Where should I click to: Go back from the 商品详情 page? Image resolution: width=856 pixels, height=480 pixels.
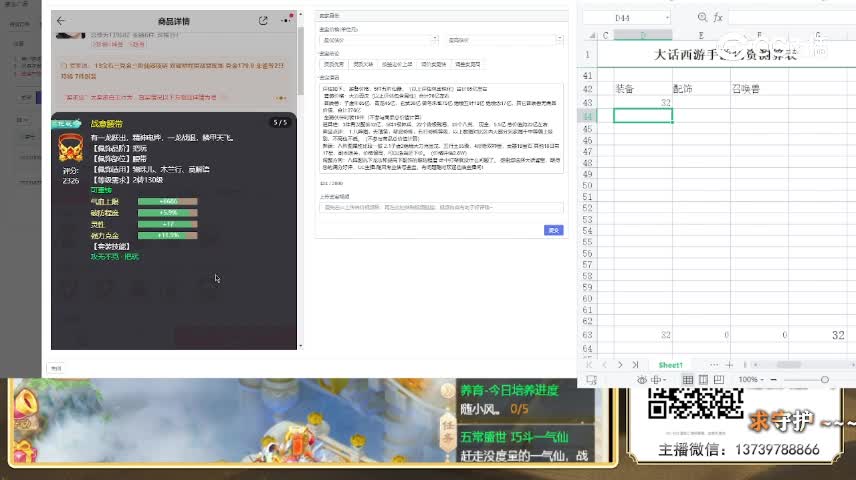[x=61, y=21]
